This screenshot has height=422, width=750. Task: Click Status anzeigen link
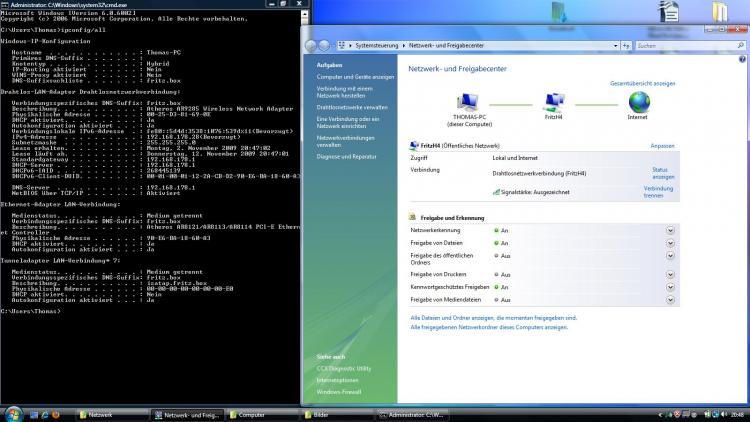point(663,173)
